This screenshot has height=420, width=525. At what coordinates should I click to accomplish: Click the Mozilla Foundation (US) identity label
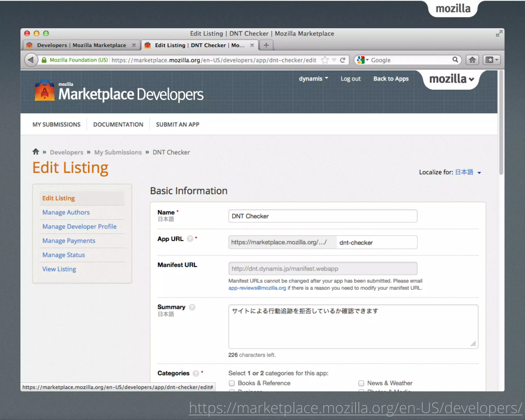(x=78, y=60)
